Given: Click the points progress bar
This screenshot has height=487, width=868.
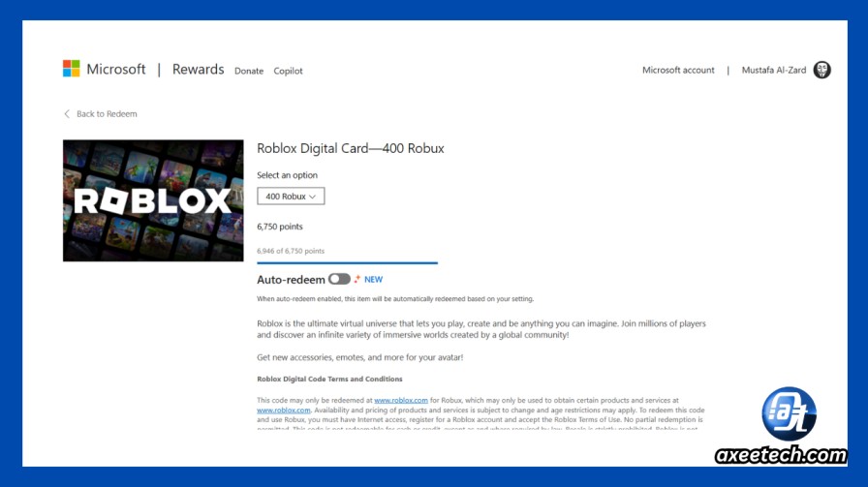Looking at the screenshot, I should click(347, 263).
